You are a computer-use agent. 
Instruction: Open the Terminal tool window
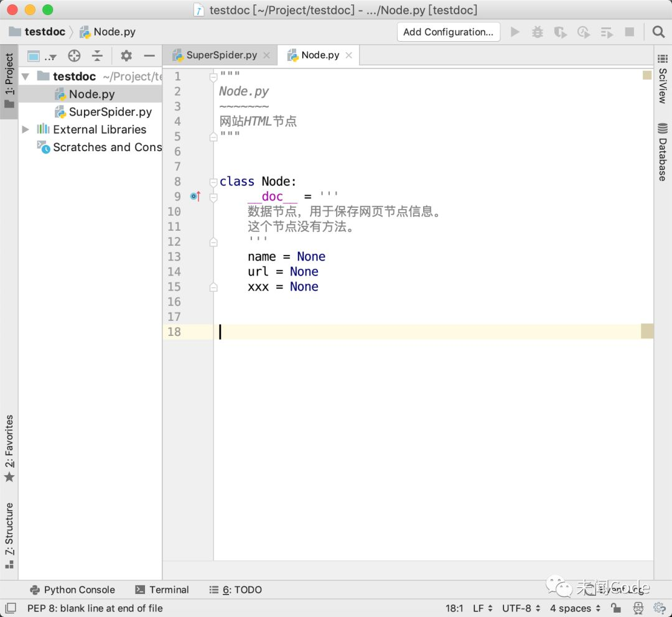click(162, 590)
